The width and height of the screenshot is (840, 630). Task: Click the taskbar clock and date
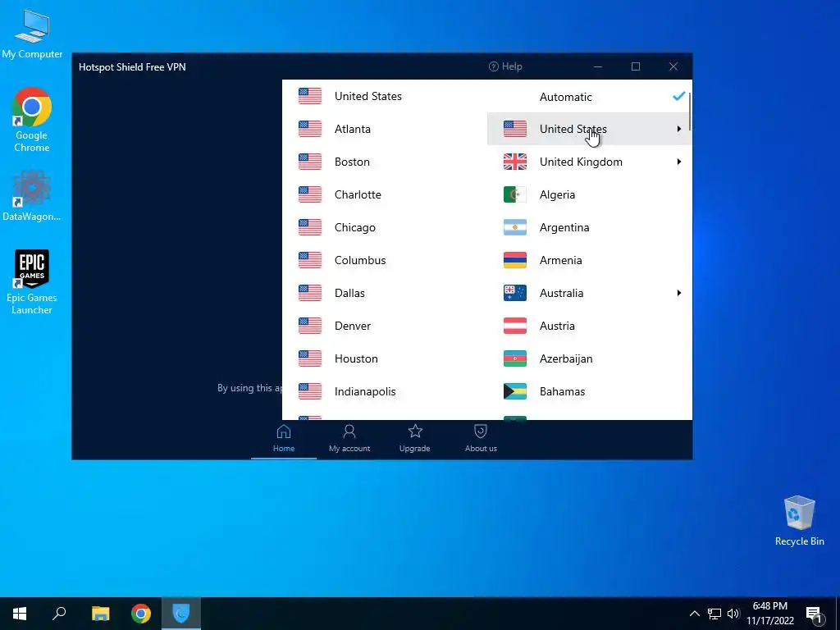[769, 614]
